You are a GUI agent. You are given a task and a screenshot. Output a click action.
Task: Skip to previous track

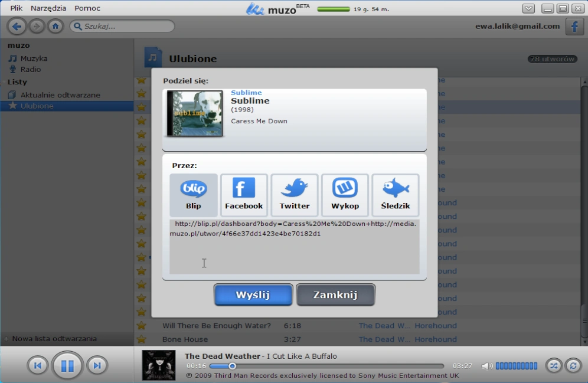pos(38,365)
